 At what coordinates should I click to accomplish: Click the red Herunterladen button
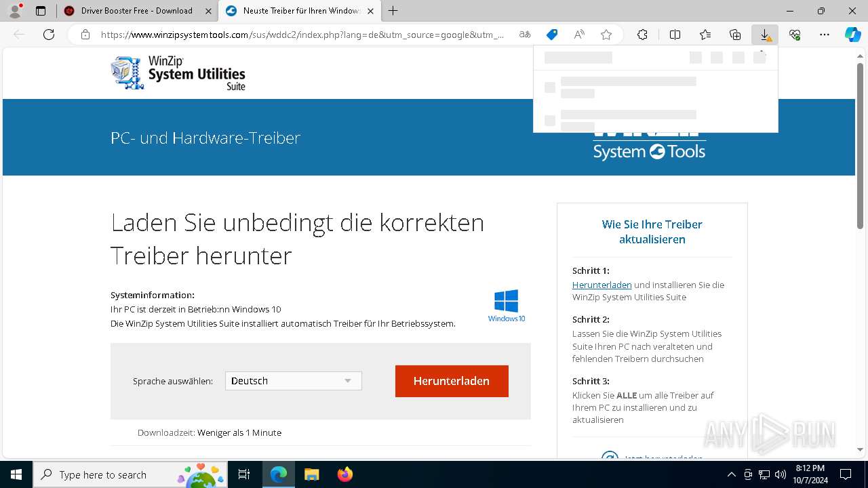pyautogui.click(x=452, y=382)
